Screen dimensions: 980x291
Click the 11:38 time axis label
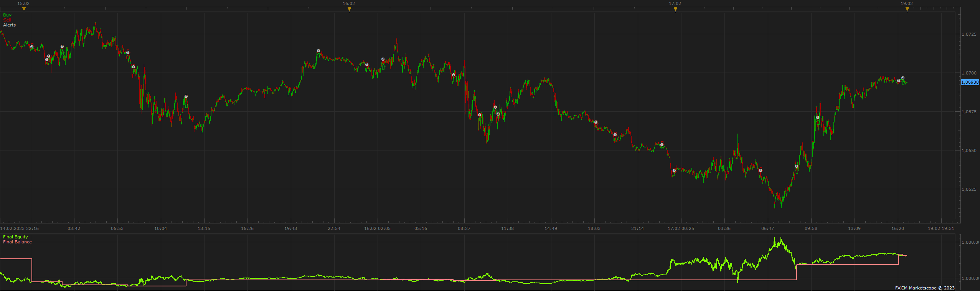[x=508, y=228]
